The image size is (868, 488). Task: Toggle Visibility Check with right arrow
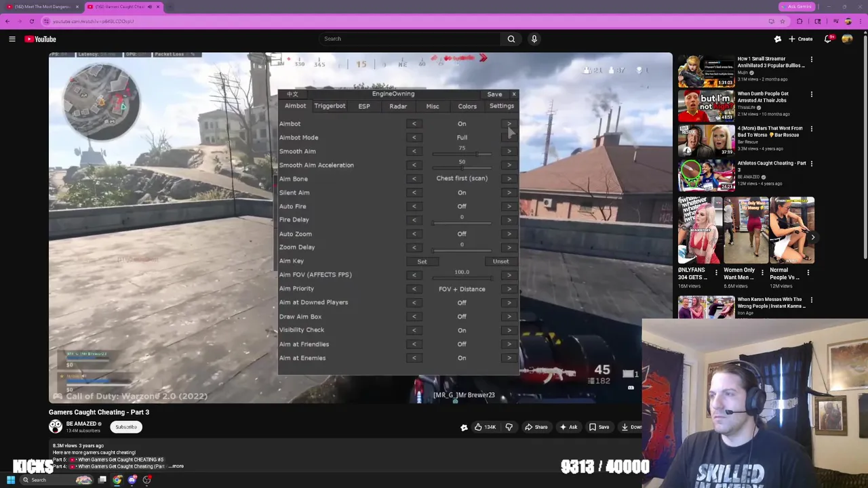tap(509, 330)
